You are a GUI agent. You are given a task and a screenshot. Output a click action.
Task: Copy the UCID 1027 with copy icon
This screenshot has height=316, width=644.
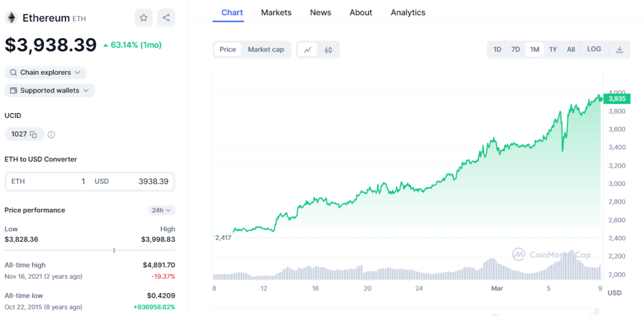pyautogui.click(x=34, y=135)
